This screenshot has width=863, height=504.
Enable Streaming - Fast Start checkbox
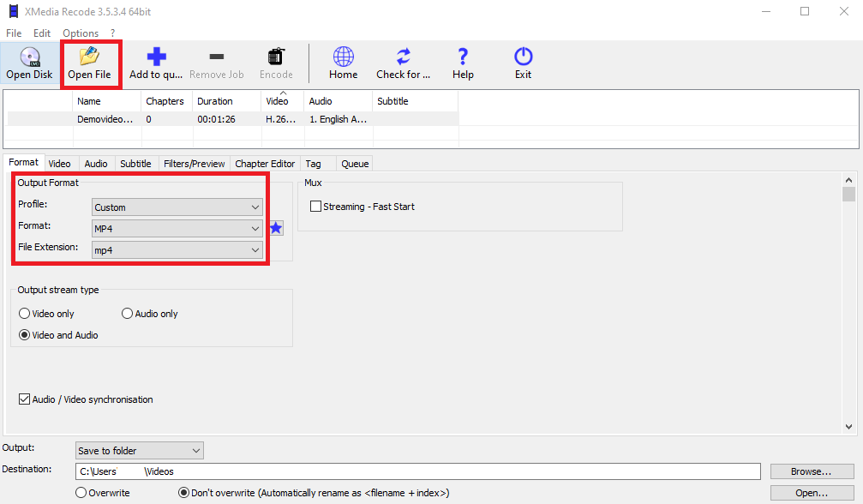pyautogui.click(x=316, y=207)
